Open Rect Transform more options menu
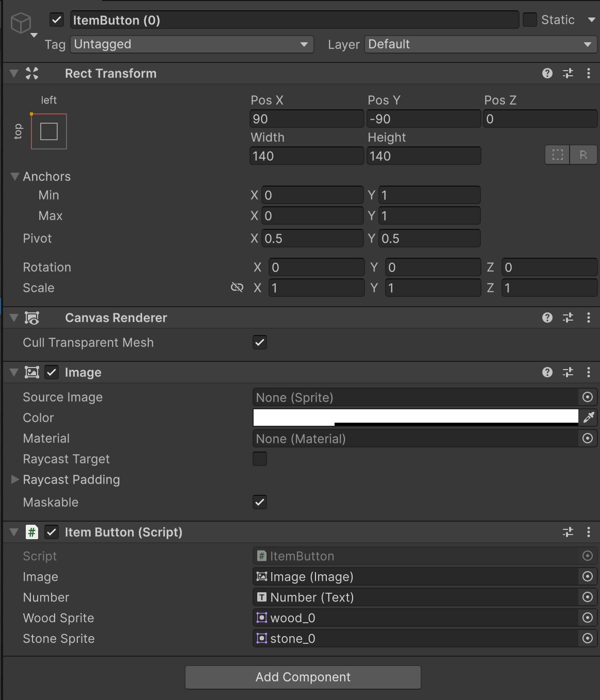Screen dimensions: 600x700 click(589, 73)
